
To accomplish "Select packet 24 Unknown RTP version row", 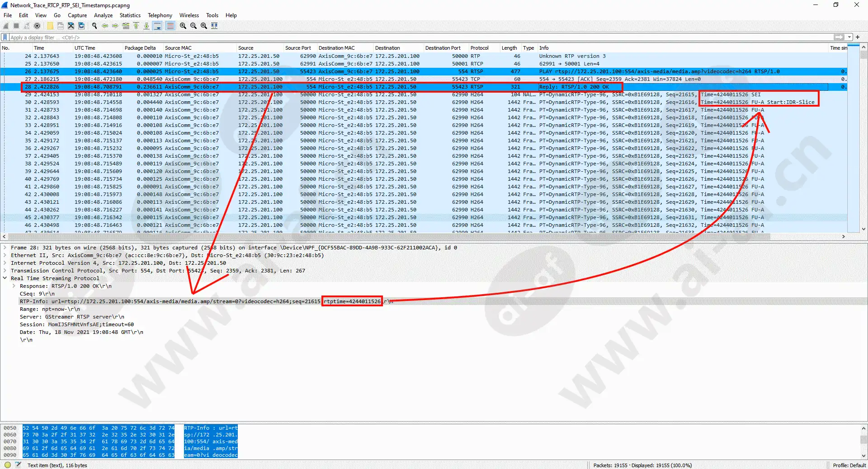I will [x=424, y=56].
